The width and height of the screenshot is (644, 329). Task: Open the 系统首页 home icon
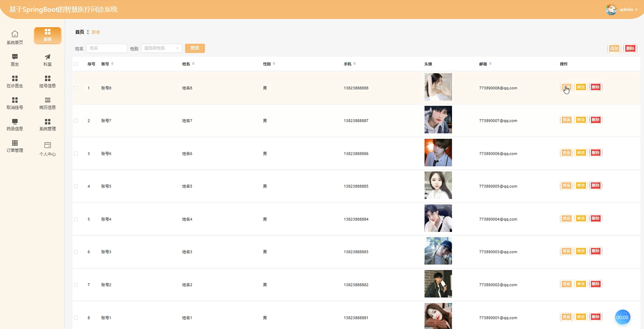pyautogui.click(x=15, y=34)
